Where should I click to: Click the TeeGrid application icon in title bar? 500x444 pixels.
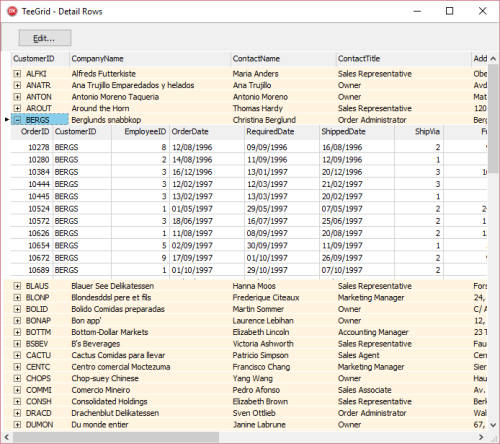pyautogui.click(x=12, y=11)
